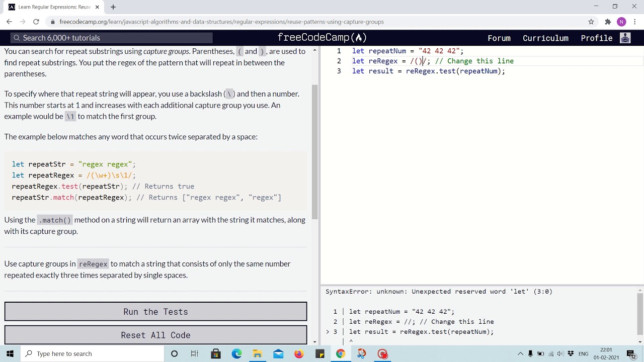
Task: Open the Profile link
Action: pyautogui.click(x=597, y=38)
